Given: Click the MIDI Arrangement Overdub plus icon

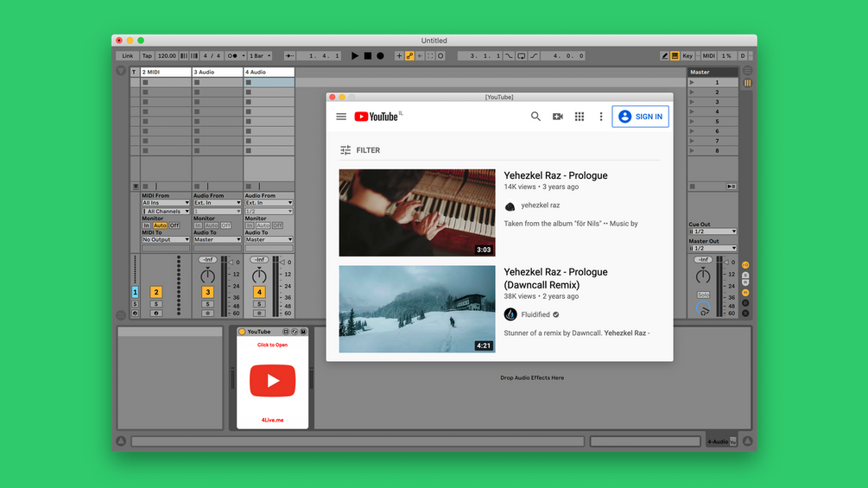Looking at the screenshot, I should (x=398, y=56).
